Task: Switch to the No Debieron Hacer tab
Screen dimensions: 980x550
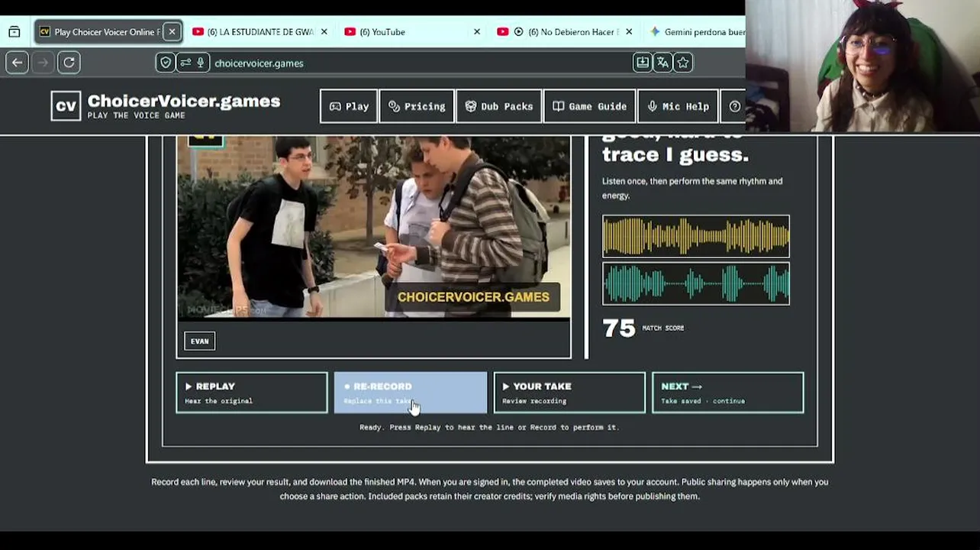Action: coord(565,31)
